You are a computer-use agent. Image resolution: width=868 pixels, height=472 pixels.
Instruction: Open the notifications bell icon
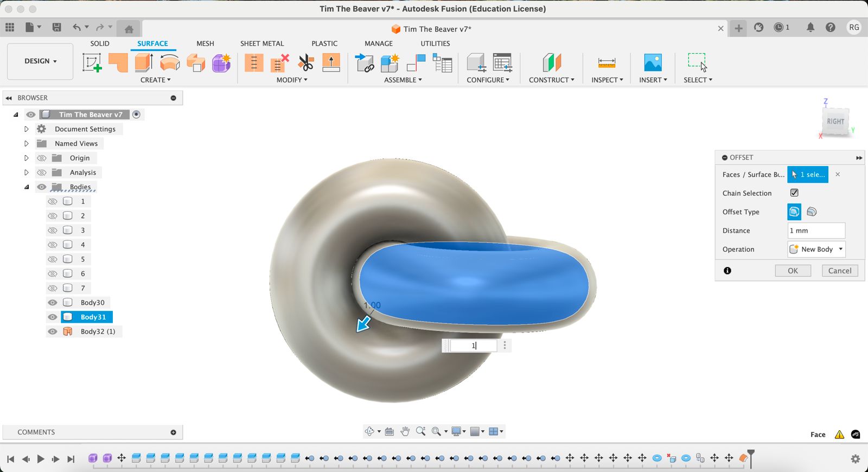pos(810,27)
